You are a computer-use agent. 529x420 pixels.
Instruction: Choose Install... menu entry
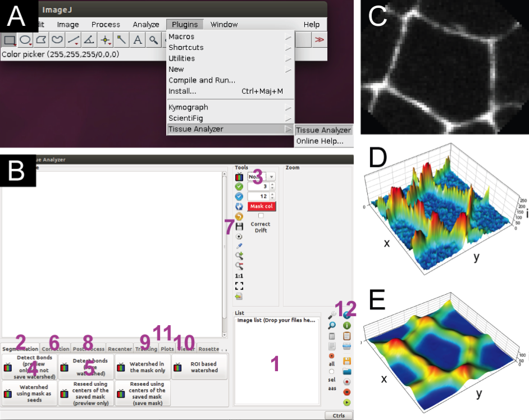click(230, 92)
